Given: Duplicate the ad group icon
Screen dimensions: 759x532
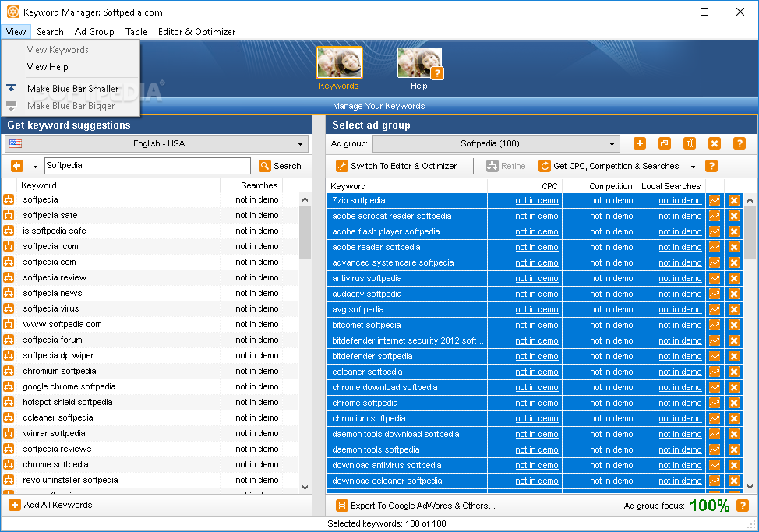Looking at the screenshot, I should [665, 143].
